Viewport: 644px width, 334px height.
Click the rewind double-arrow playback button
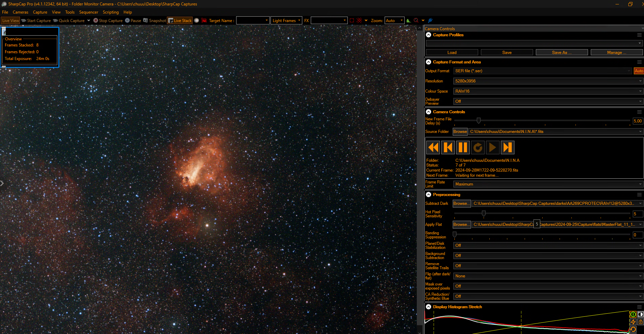pyautogui.click(x=433, y=148)
